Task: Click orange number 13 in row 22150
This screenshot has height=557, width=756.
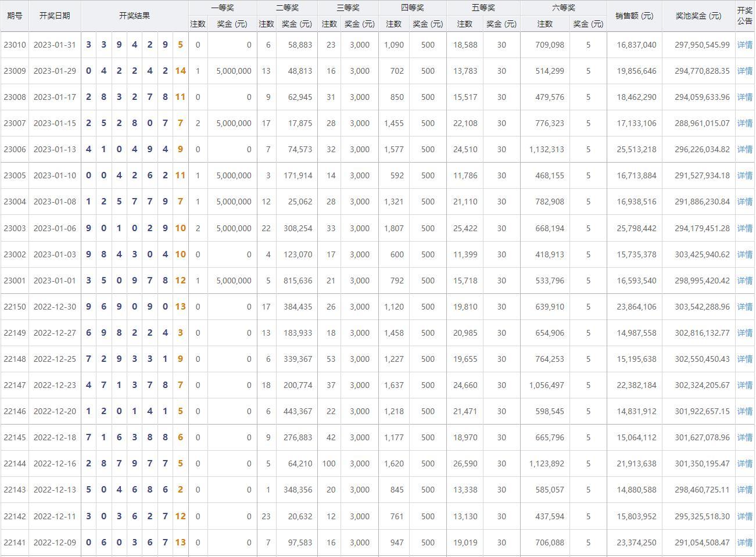Action: tap(180, 307)
